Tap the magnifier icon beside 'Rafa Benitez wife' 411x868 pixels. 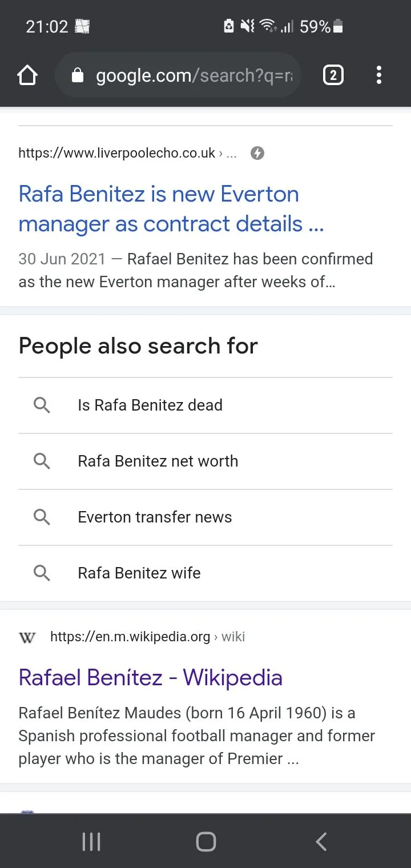pos(41,573)
